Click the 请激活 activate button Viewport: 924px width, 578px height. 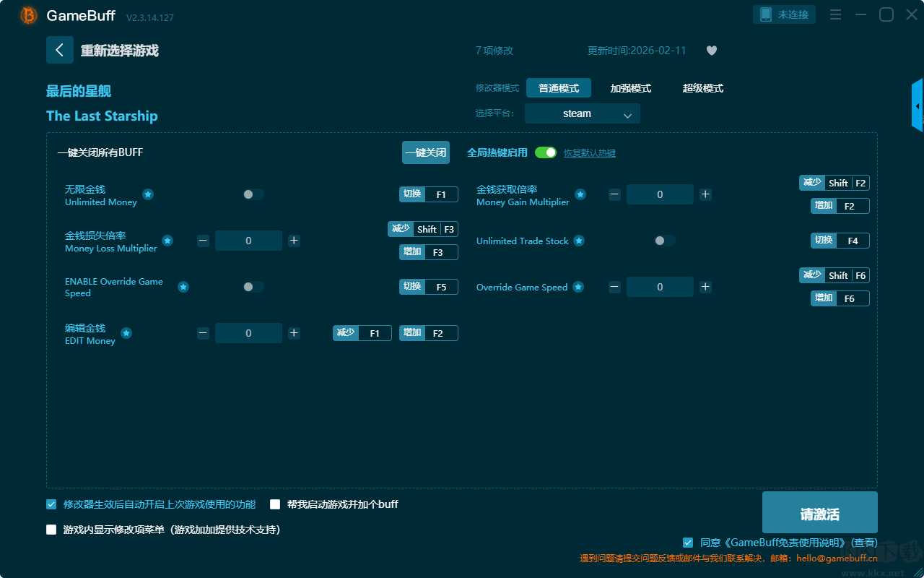coord(820,512)
